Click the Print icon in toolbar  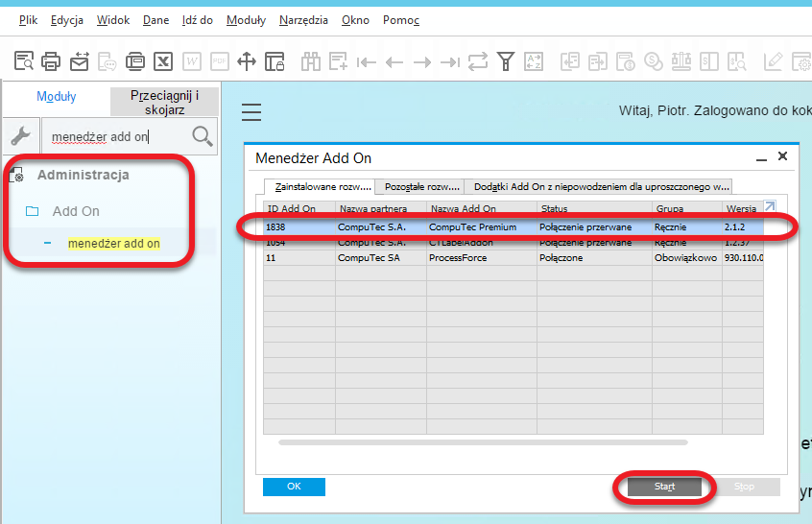click(x=51, y=61)
